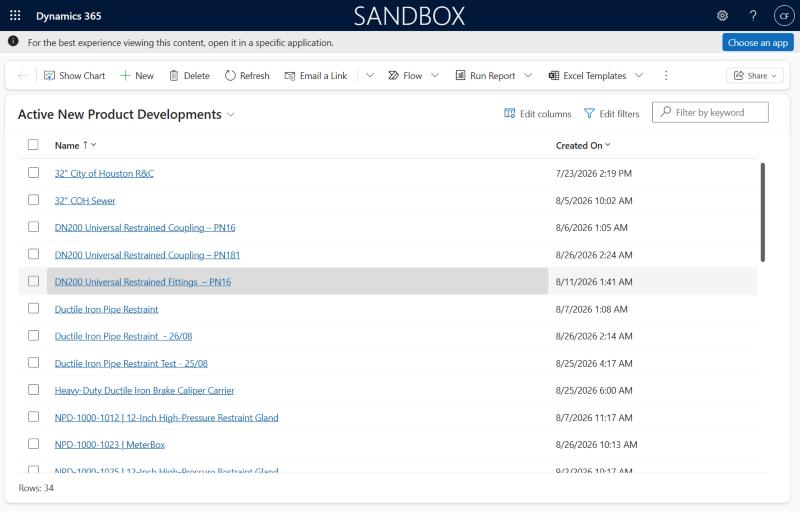800x513 pixels.
Task: Click the Choose an app button
Action: click(758, 42)
